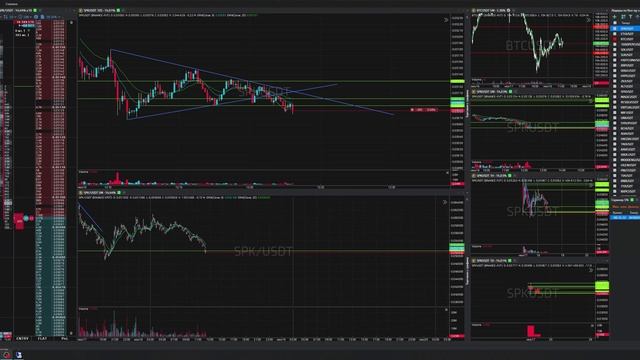
Task: Click the round icon after BTCUSDT percentage
Action: [509, 10]
